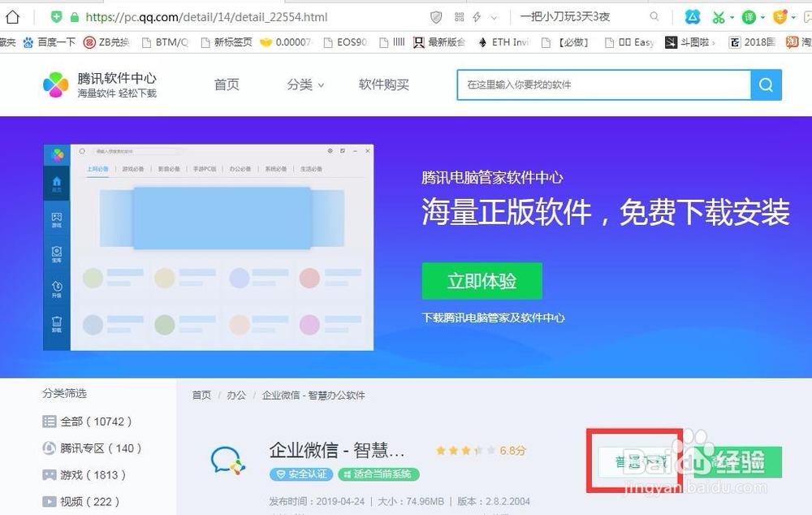
Task: Open the QR code icon in address bar
Action: click(460, 17)
